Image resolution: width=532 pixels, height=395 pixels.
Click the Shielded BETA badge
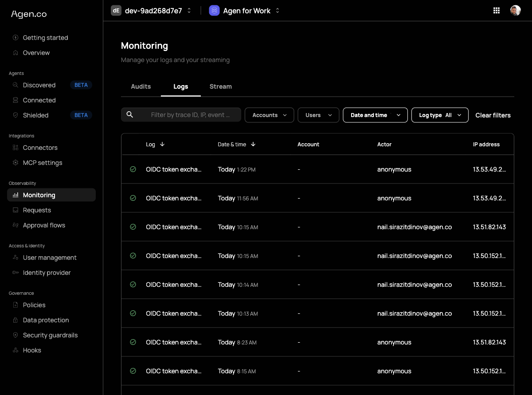(x=81, y=115)
